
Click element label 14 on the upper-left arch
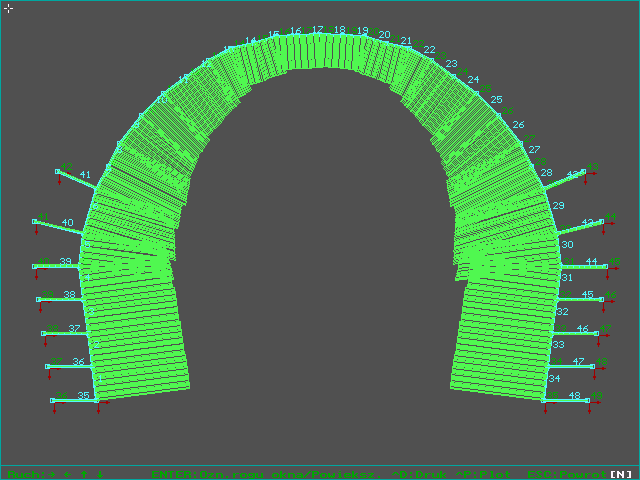click(250, 41)
